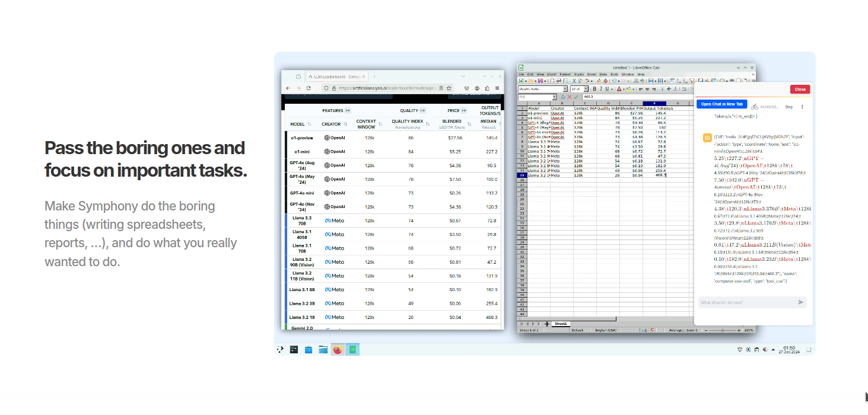Image resolution: width=868 pixels, height=415 pixels.
Task: Open the Format menu in Calc
Action: (x=565, y=74)
